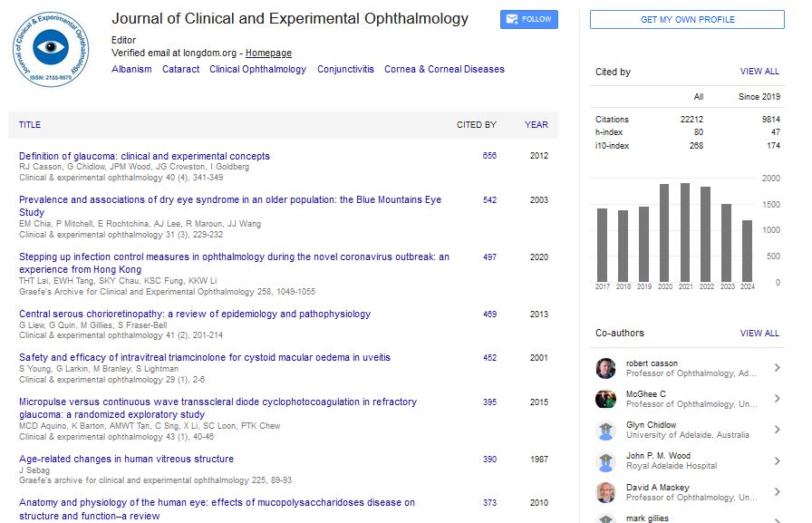Expand Glyn Chidlow co-author chevron arrow
The image size is (812, 523).
(x=777, y=430)
